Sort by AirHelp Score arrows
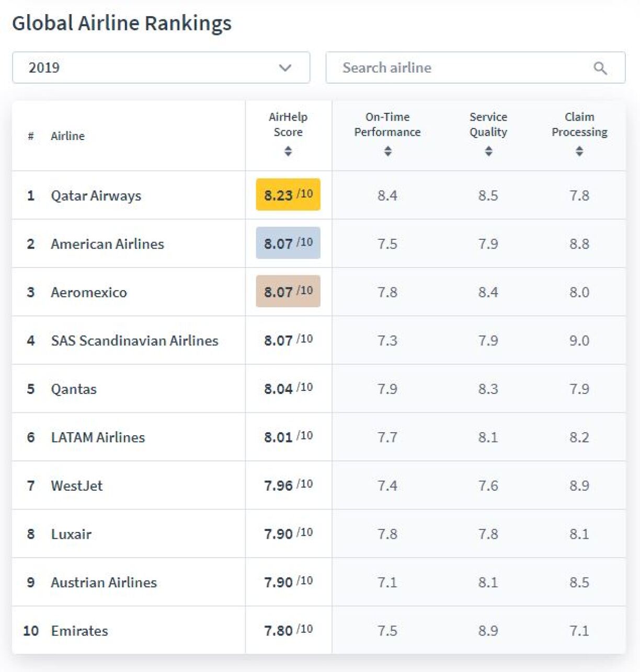This screenshot has width=640, height=672. (x=288, y=151)
